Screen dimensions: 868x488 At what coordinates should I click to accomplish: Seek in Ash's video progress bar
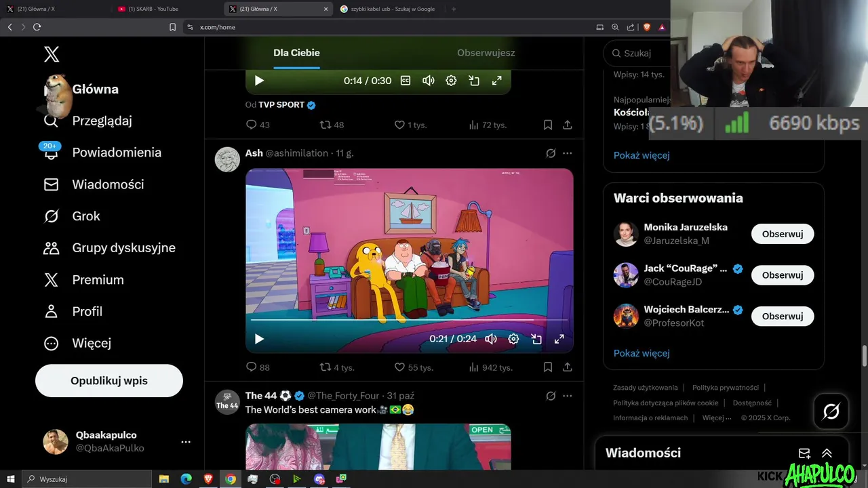coord(409,319)
